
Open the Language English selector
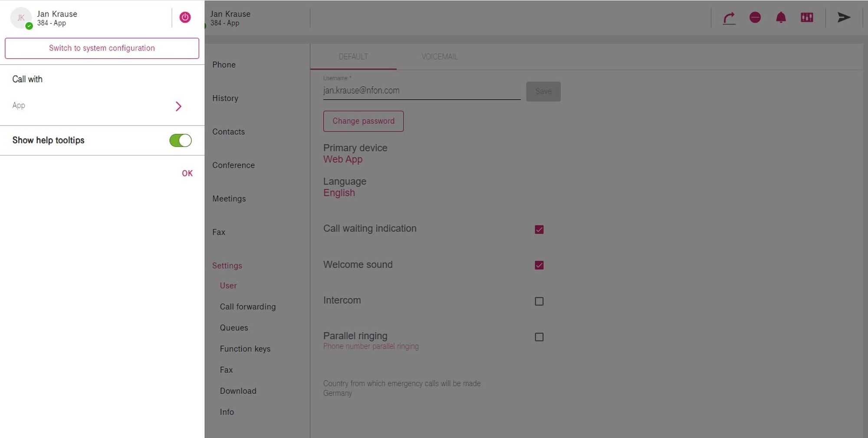coord(339,193)
